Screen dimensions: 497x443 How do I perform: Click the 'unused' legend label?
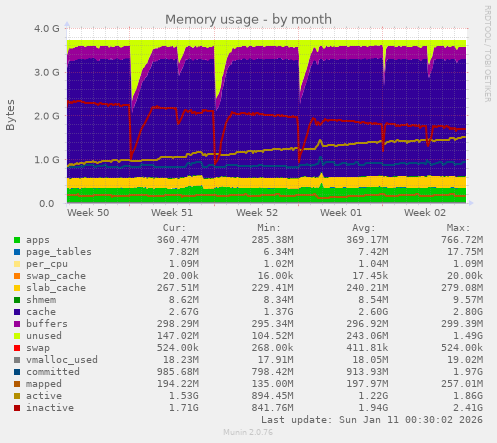tap(44, 336)
